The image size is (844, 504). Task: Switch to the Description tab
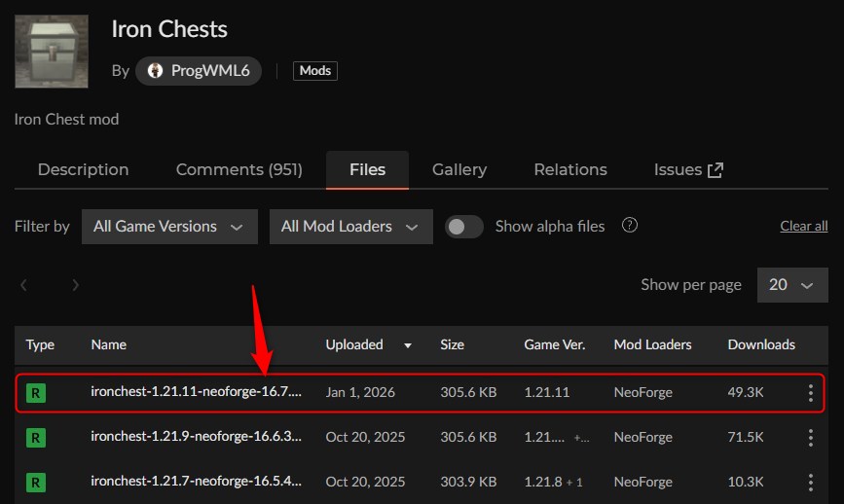pos(84,169)
